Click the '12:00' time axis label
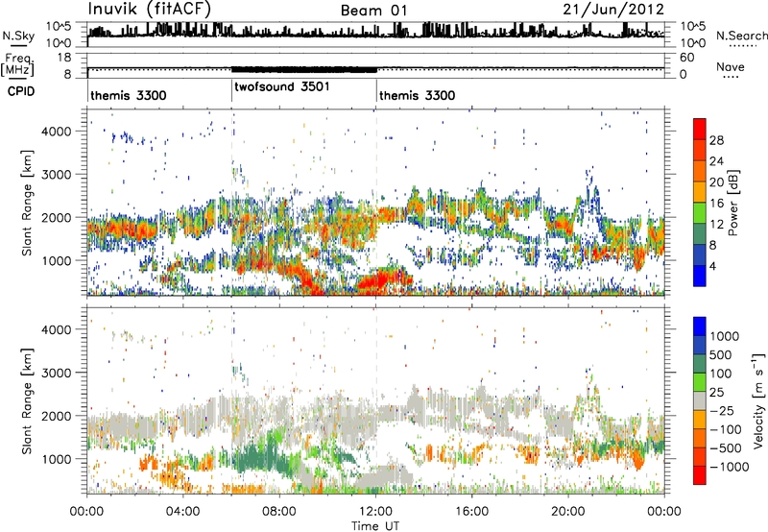 coord(375,512)
